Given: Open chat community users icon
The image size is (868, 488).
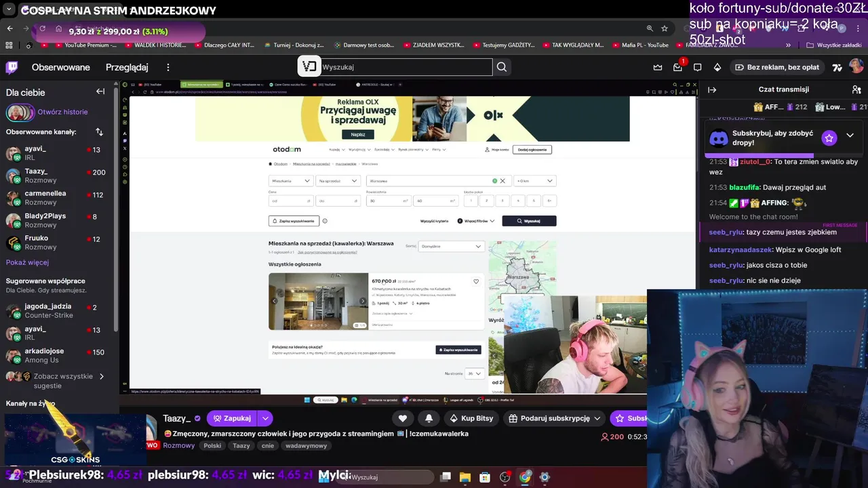Looking at the screenshot, I should coord(856,89).
